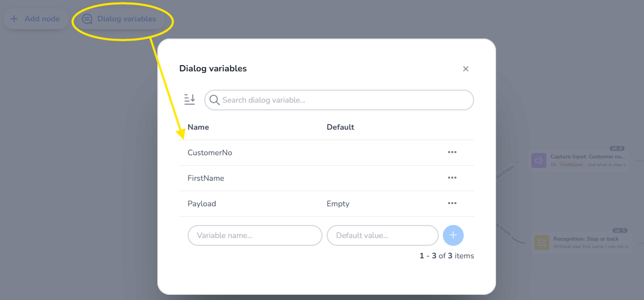This screenshot has width=644, height=300.
Task: Select the Payload variable name
Action: tap(202, 204)
